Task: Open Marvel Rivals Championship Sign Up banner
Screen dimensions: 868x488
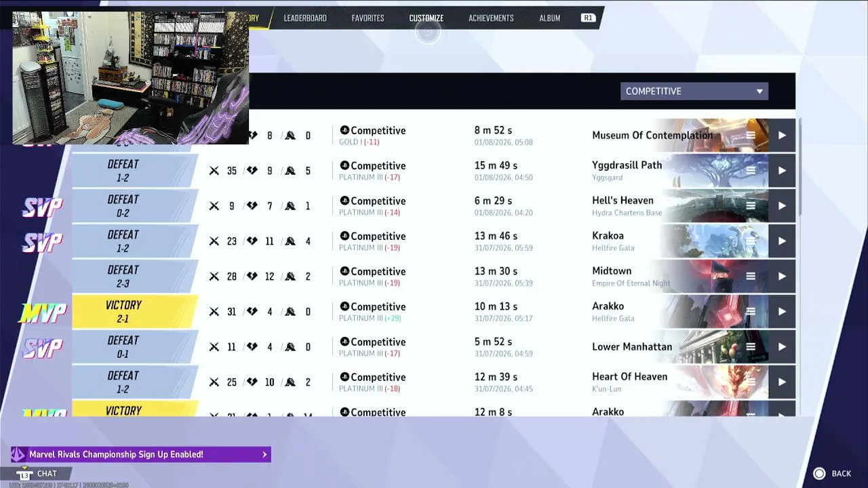Action: (141, 454)
